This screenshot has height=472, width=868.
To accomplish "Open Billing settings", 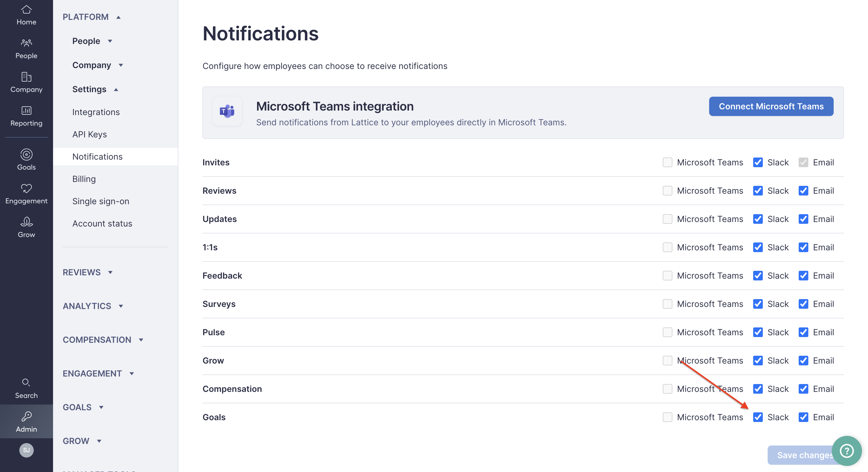I will (x=84, y=179).
